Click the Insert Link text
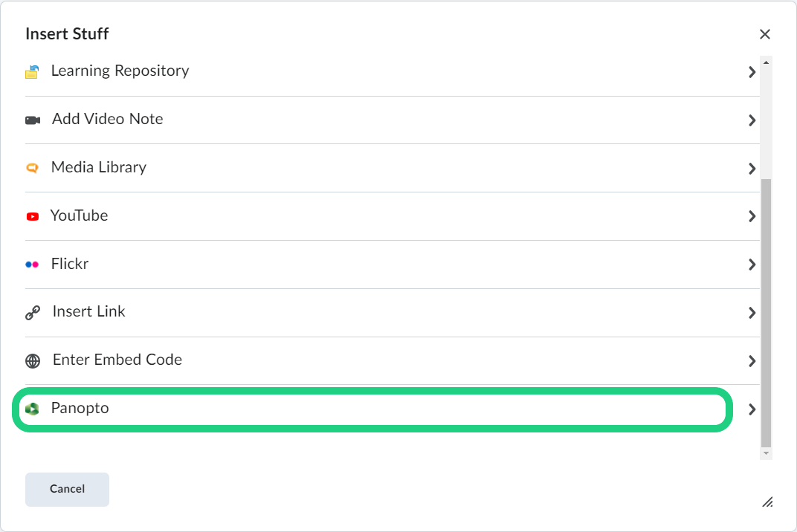 point(89,312)
